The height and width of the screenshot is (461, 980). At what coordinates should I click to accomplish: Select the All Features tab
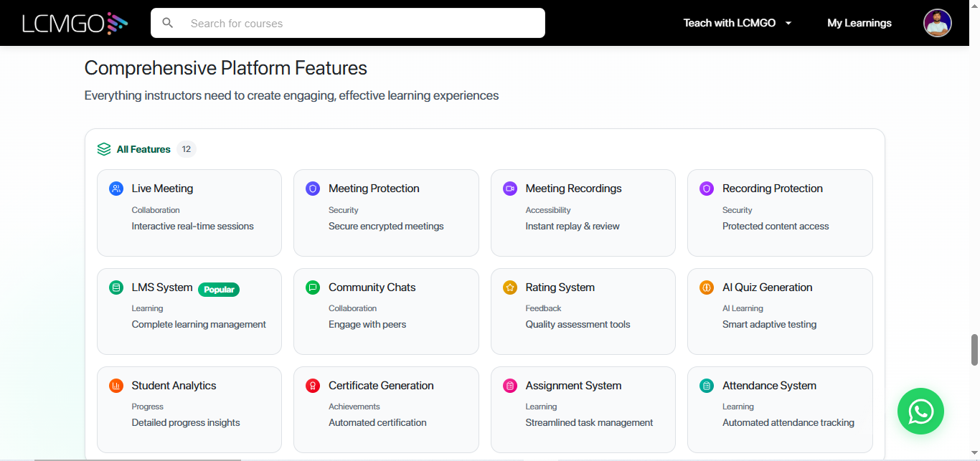pyautogui.click(x=143, y=149)
